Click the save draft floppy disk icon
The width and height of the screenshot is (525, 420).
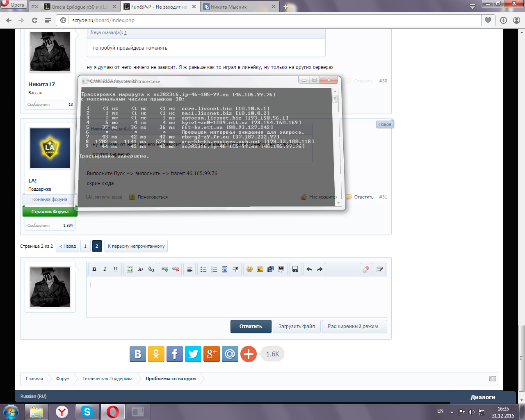[295, 269]
